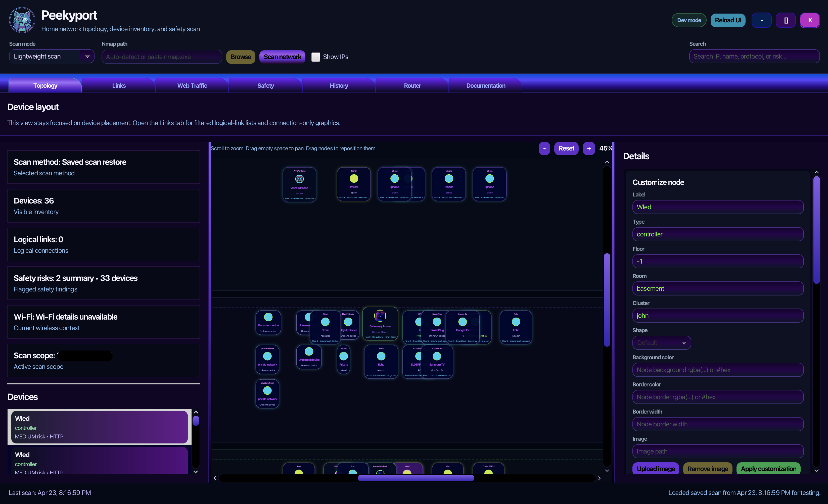Screen dimensions: 828x504
Task: Focus the Border color input
Action: click(718, 397)
